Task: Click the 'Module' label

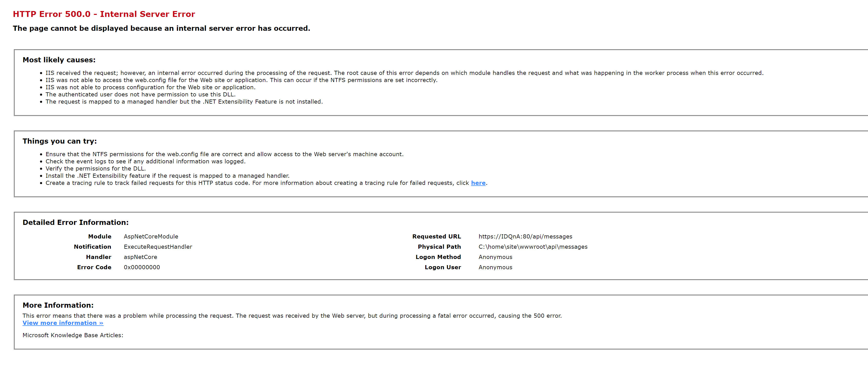Action: (100, 236)
